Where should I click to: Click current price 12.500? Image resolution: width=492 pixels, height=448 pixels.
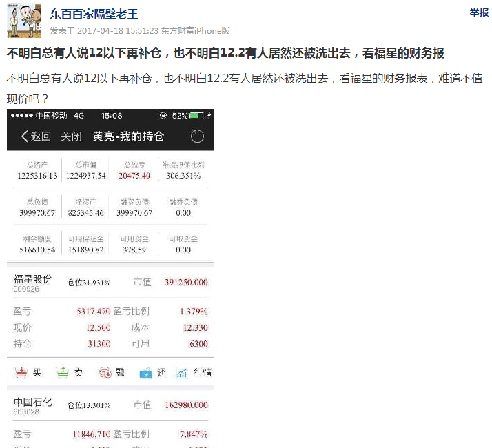click(x=99, y=328)
